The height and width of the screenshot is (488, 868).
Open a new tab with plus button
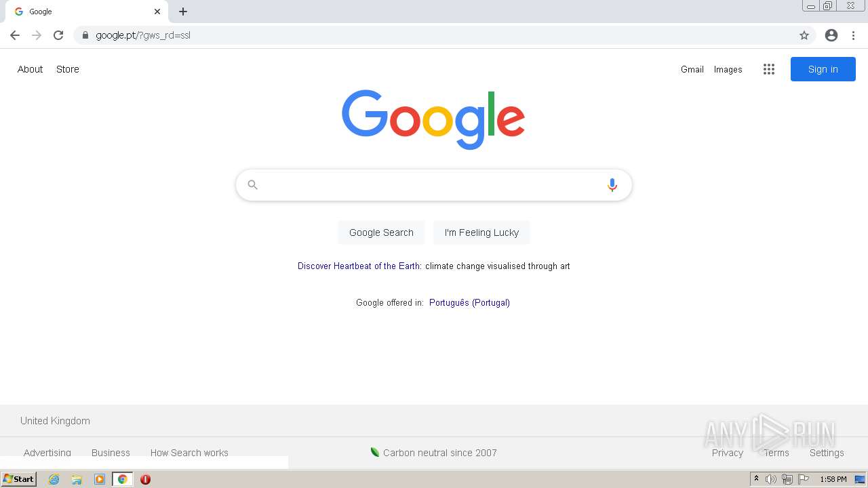183,12
